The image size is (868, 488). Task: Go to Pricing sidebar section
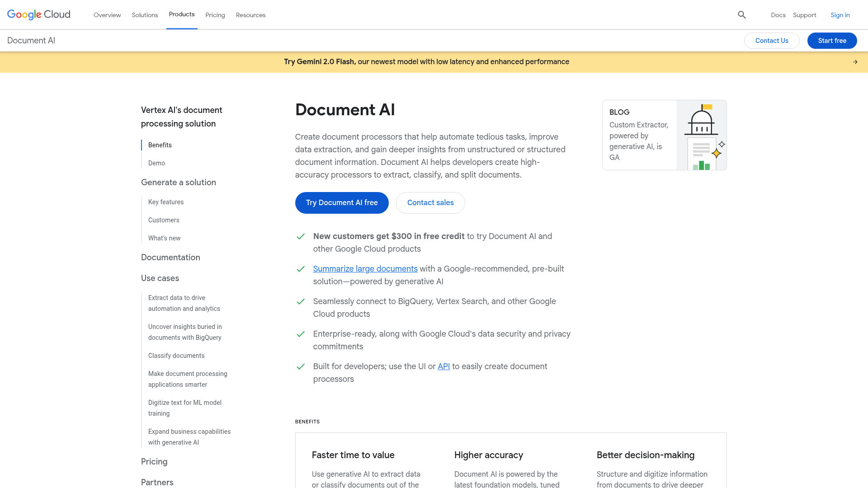154,462
